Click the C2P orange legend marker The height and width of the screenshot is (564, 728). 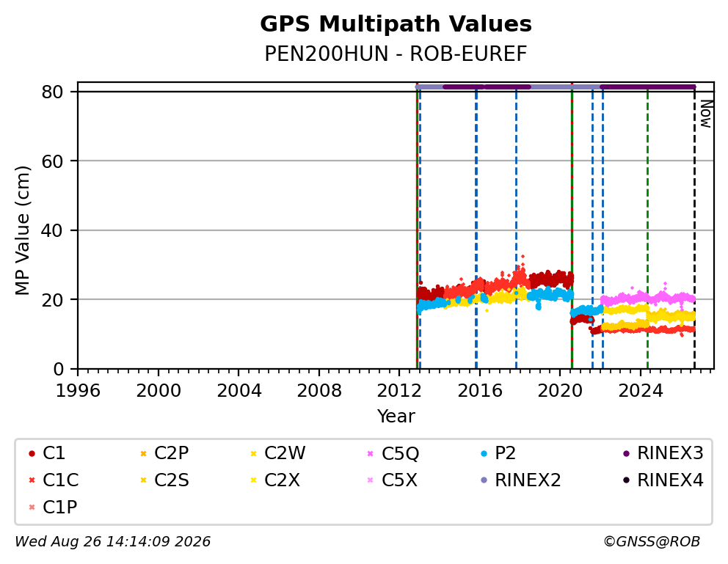[x=143, y=453]
